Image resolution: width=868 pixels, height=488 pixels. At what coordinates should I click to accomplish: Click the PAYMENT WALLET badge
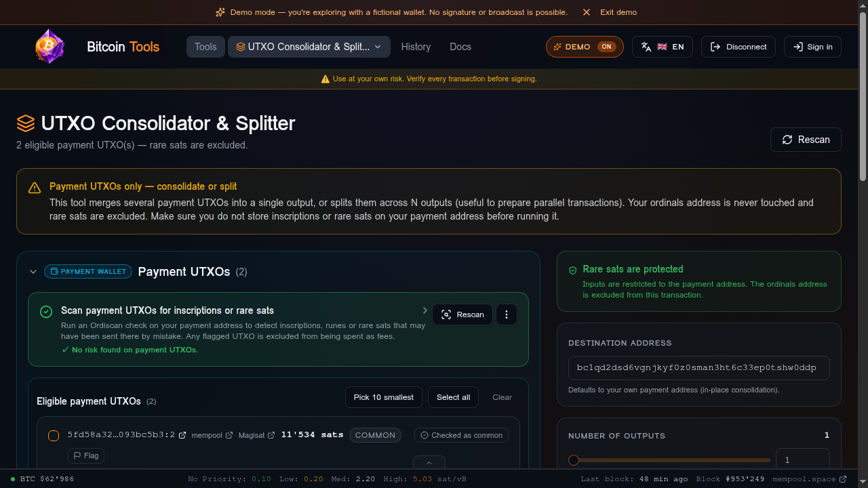88,272
